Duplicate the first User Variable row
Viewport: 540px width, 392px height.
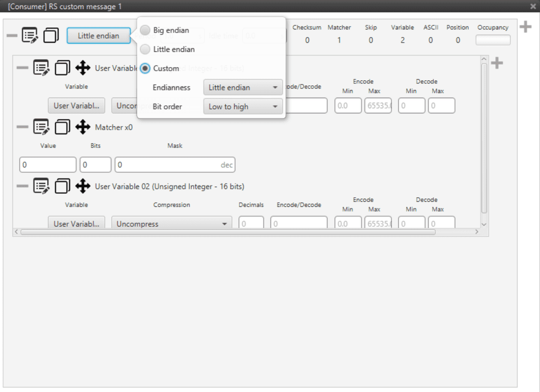point(63,68)
